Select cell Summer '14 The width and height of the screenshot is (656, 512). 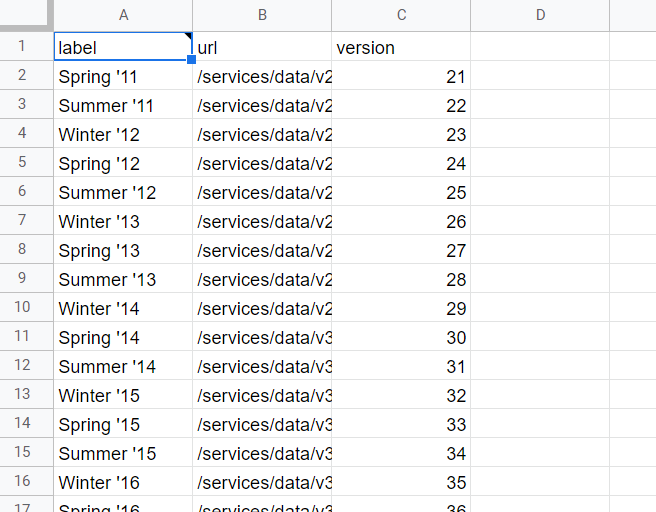[123, 365]
